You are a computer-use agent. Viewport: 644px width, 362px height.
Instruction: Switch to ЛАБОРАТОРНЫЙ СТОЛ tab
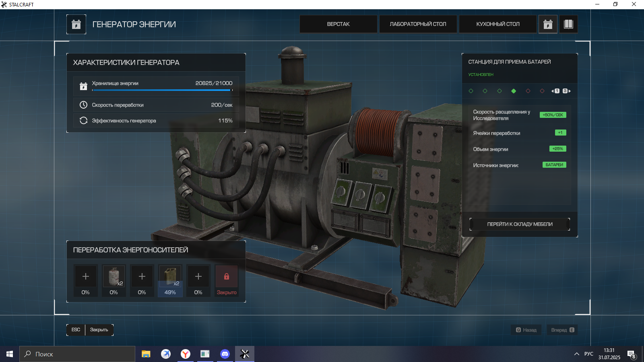(418, 24)
